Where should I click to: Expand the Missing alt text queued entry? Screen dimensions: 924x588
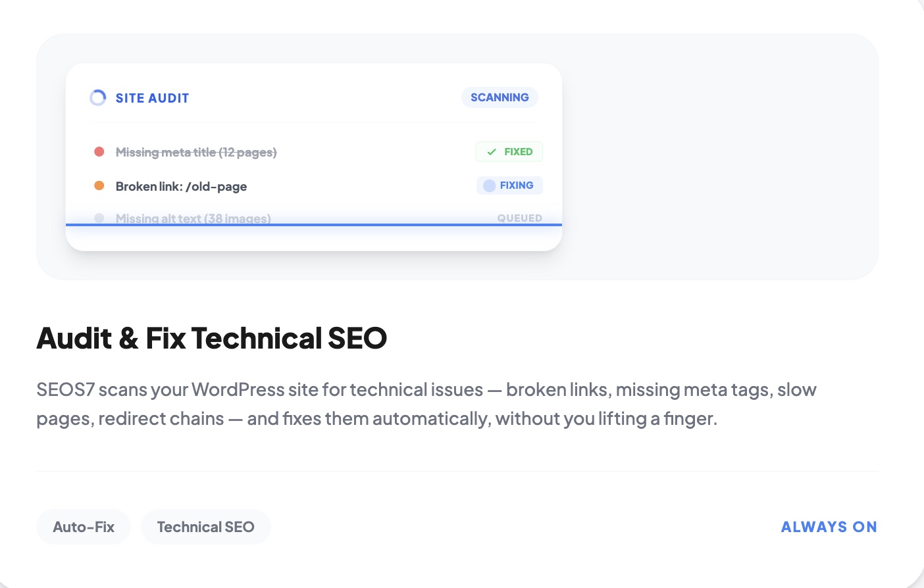coord(193,218)
